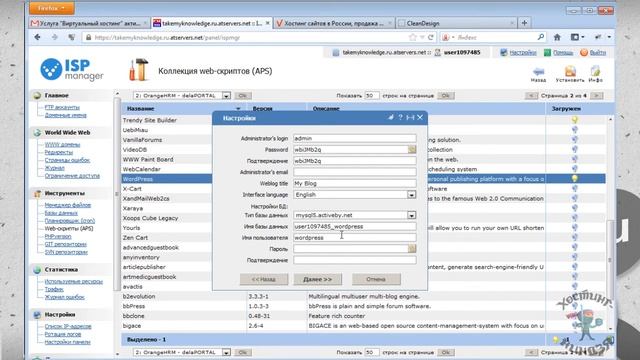Click the Yandex search box
Viewport: 640px width, 360px height.
pos(494,37)
